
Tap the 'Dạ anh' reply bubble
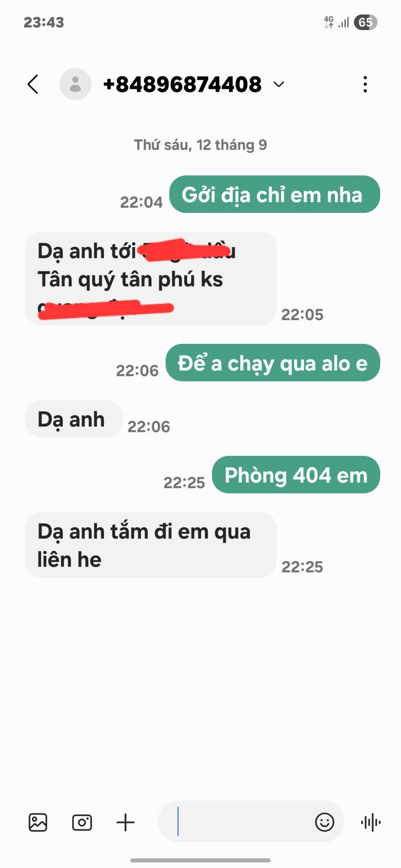(x=74, y=419)
